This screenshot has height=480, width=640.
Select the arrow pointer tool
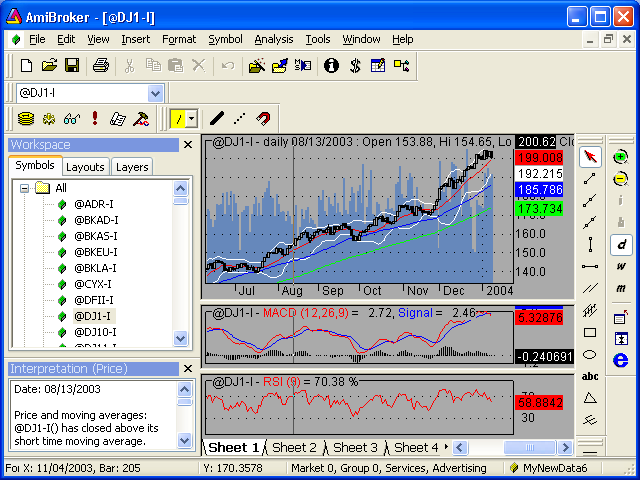pos(590,156)
